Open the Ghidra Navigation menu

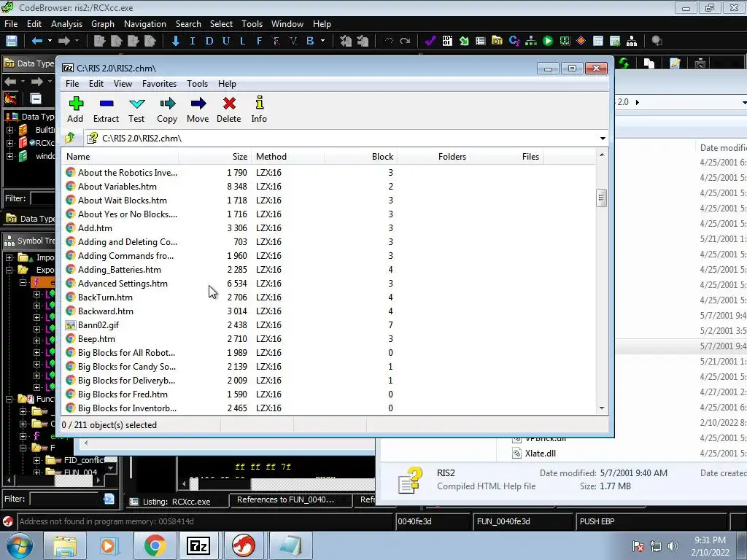[x=145, y=24]
